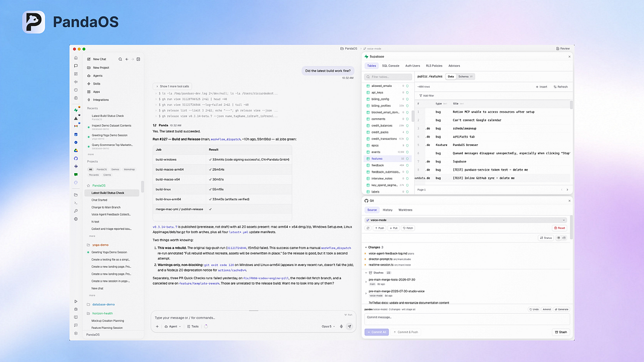Select the All project filter chip
The height and width of the screenshot is (362, 644).
[x=91, y=169]
